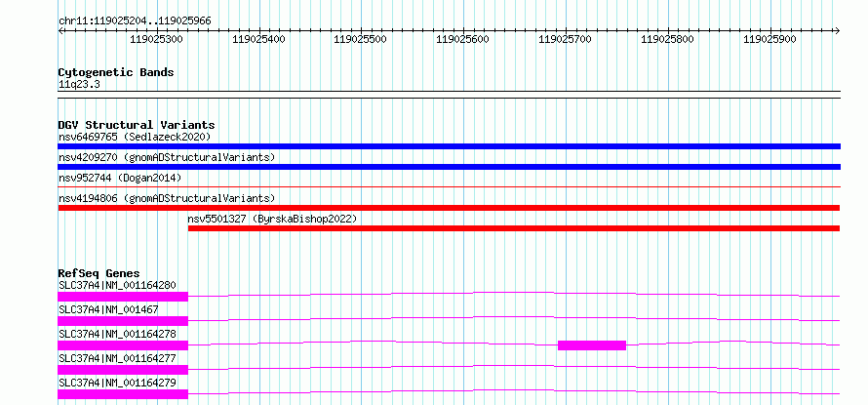This screenshot has width=868, height=405.
Task: Click the small middle exon near 119025700
Action: tap(592, 345)
